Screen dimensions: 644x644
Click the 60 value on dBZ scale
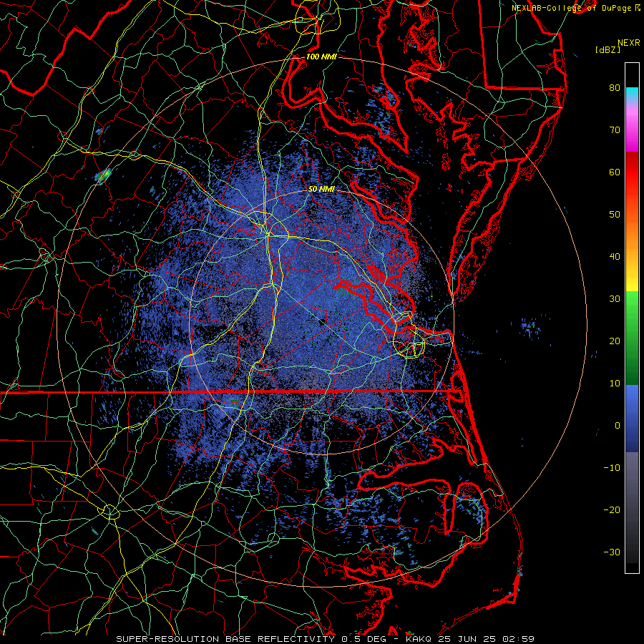click(615, 172)
